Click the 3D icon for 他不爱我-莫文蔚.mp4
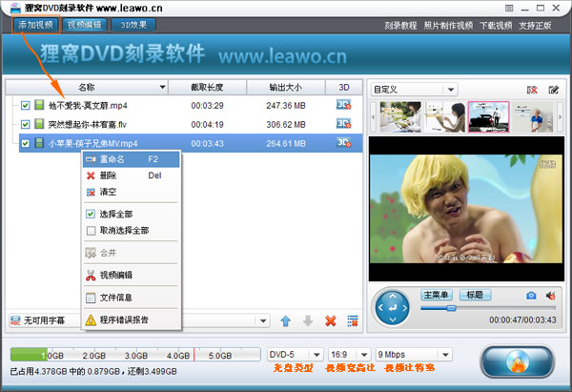The image size is (572, 392). [343, 105]
